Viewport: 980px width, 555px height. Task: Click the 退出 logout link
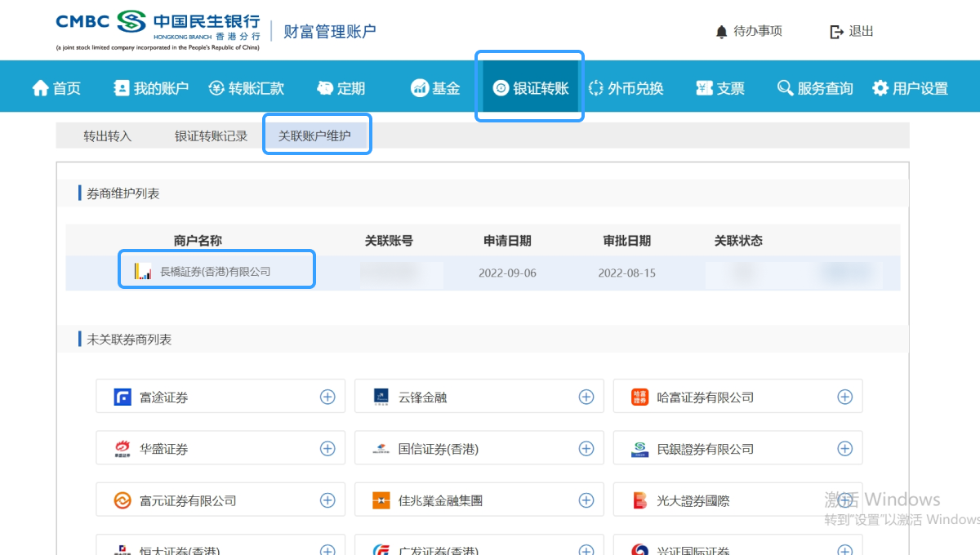point(862,32)
